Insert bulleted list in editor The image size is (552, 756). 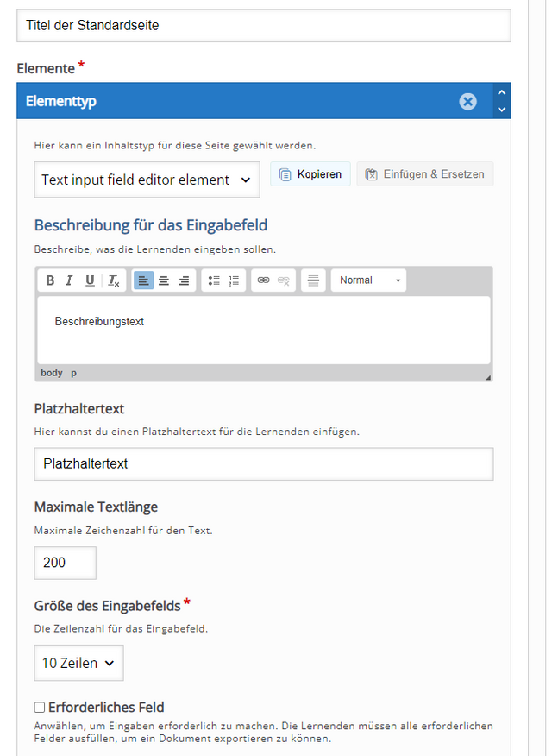(x=214, y=280)
